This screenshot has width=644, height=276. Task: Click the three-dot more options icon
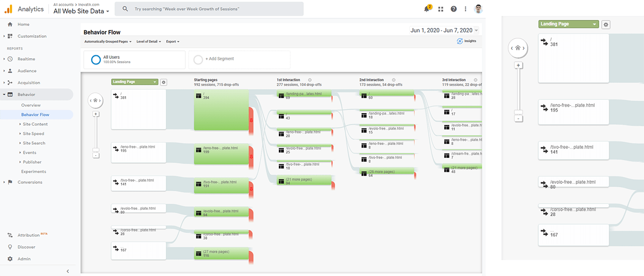coord(466,9)
